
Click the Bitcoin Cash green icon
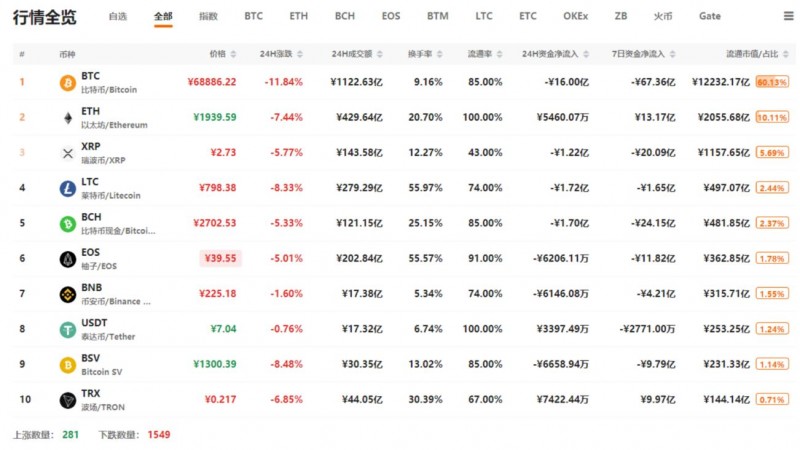[67, 223]
